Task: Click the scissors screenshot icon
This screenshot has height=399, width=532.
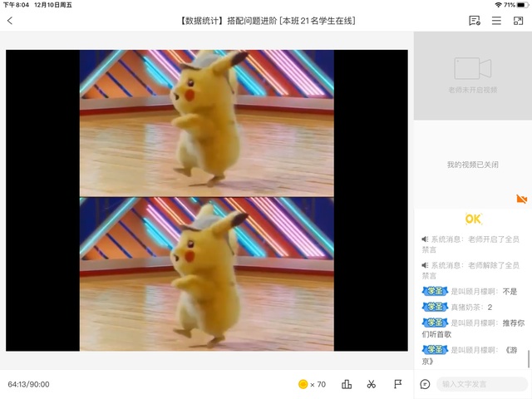Action: tap(372, 384)
